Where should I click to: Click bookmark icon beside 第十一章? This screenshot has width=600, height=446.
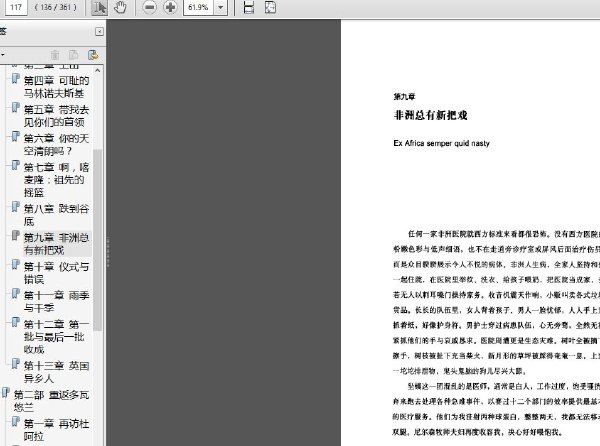(x=15, y=294)
